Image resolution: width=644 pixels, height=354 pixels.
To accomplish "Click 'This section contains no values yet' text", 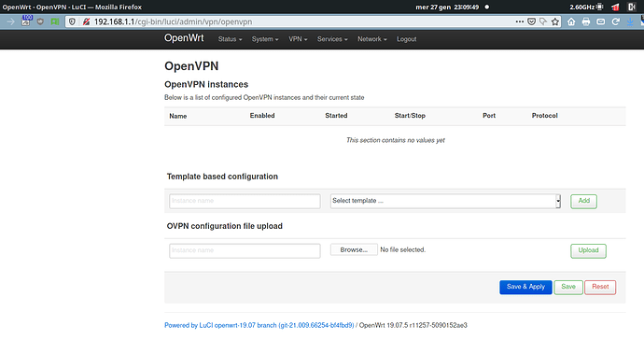I will tap(396, 140).
